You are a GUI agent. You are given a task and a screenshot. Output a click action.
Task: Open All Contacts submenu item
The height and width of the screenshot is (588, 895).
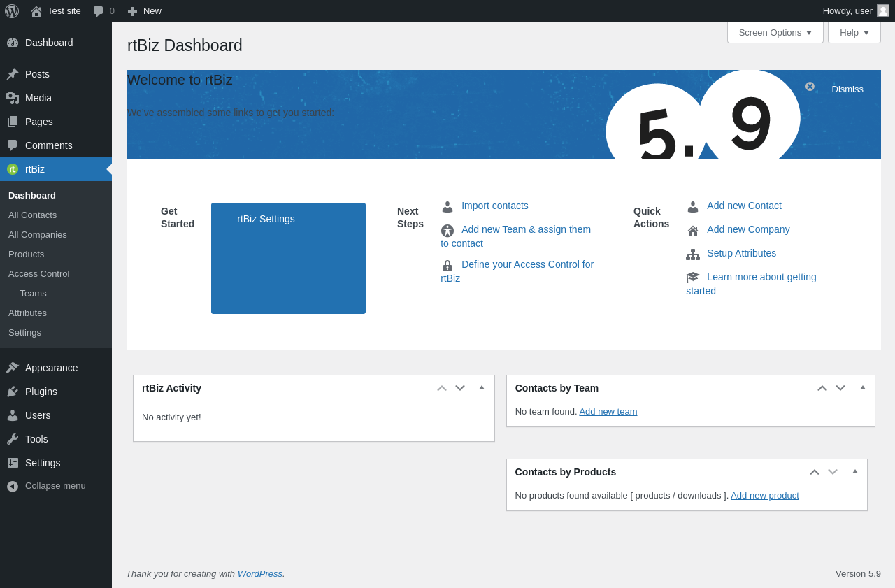pyautogui.click(x=56, y=215)
